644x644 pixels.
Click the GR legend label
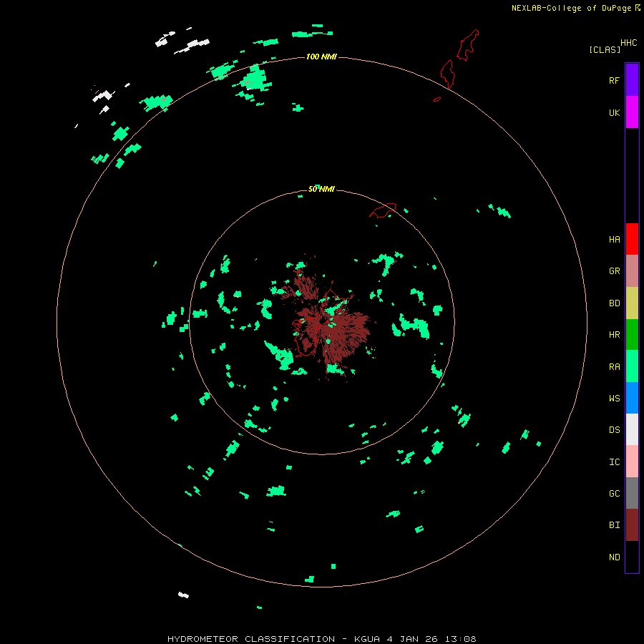pyautogui.click(x=614, y=271)
